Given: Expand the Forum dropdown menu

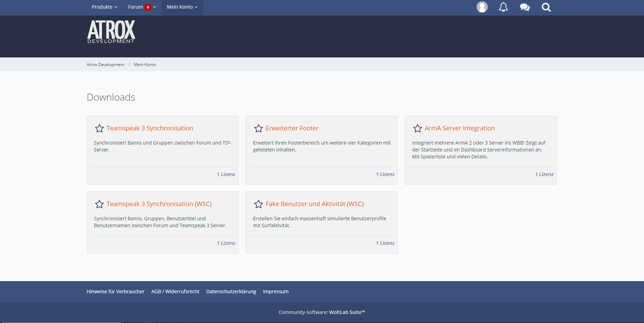Looking at the screenshot, I should click(x=136, y=7).
